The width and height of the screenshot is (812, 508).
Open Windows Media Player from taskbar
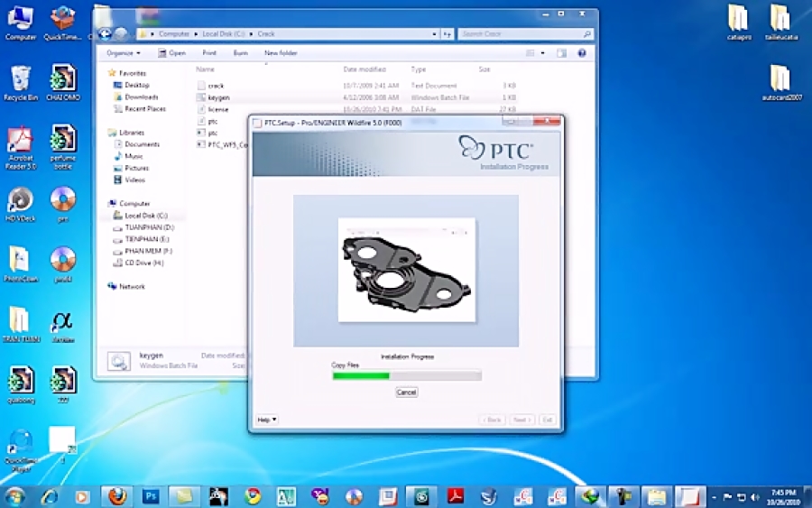(x=81, y=497)
